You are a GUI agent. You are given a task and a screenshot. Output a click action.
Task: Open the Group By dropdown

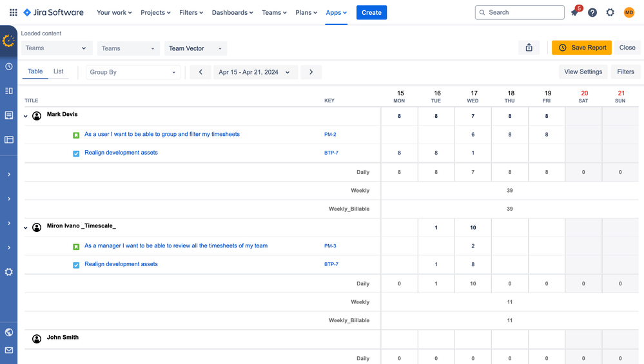(133, 72)
